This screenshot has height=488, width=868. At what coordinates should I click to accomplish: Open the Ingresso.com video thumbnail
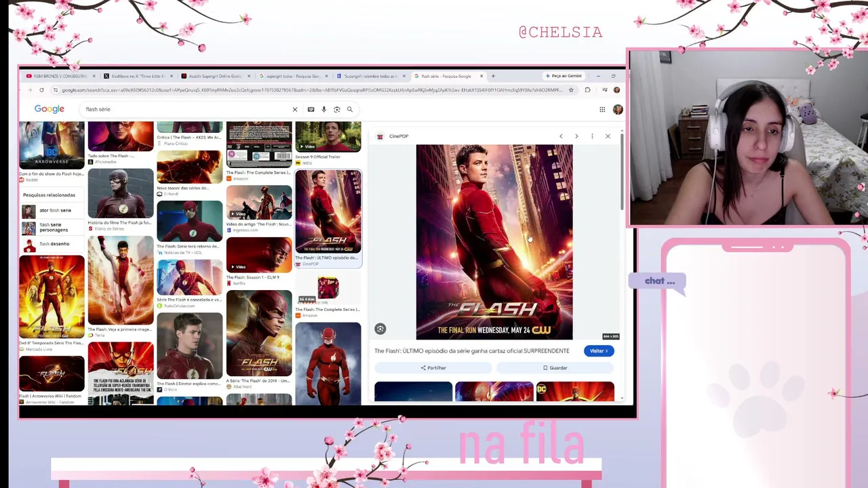tap(259, 202)
